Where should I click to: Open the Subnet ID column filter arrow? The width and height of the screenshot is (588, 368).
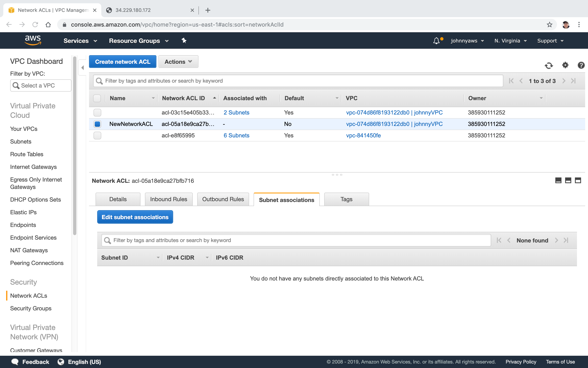point(158,258)
